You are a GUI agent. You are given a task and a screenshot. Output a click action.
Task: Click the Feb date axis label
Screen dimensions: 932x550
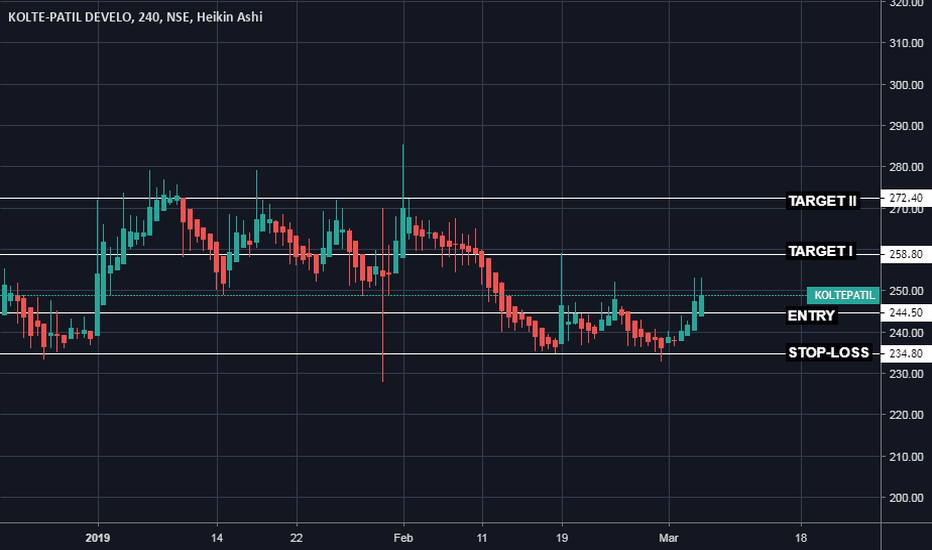403,538
